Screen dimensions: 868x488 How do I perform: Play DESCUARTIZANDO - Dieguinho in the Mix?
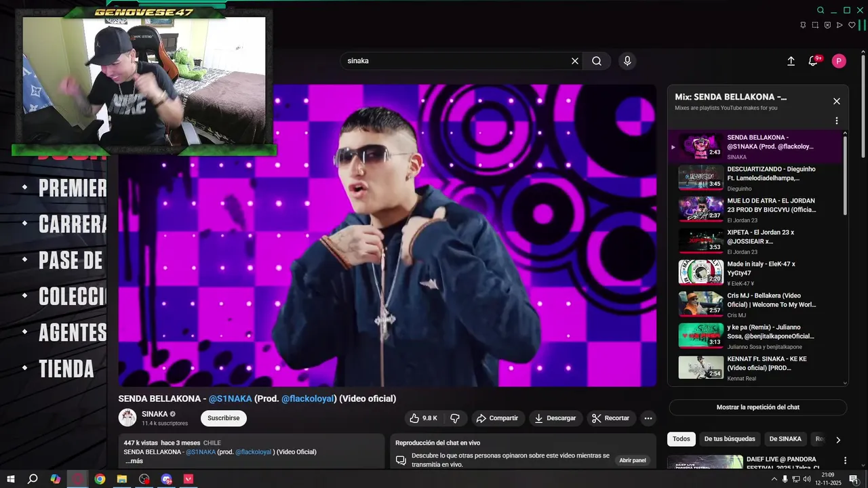pyautogui.click(x=756, y=178)
